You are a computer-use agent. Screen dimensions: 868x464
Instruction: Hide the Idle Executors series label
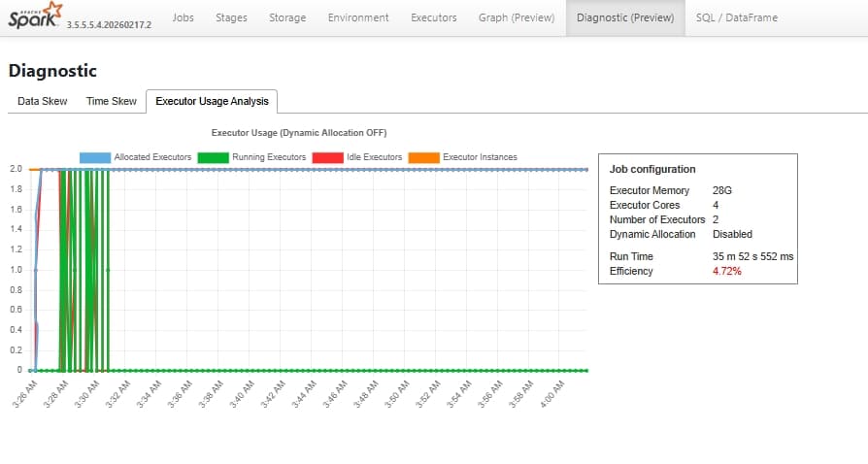click(x=374, y=157)
